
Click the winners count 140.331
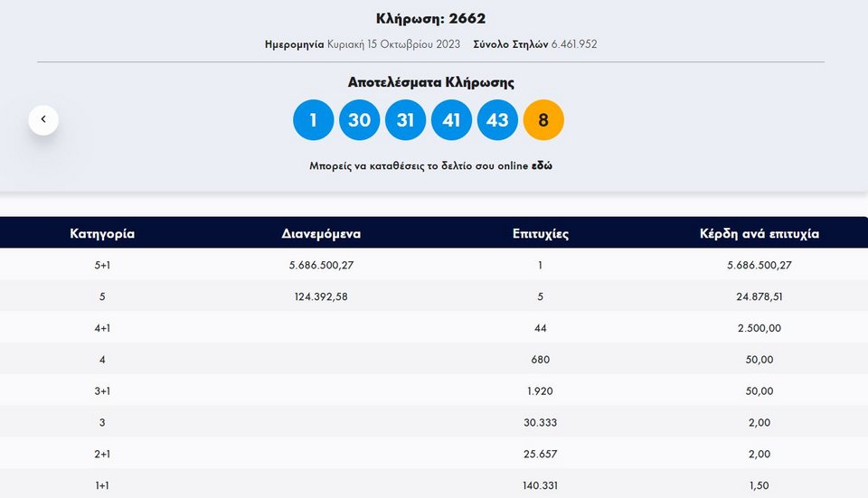[x=541, y=486]
